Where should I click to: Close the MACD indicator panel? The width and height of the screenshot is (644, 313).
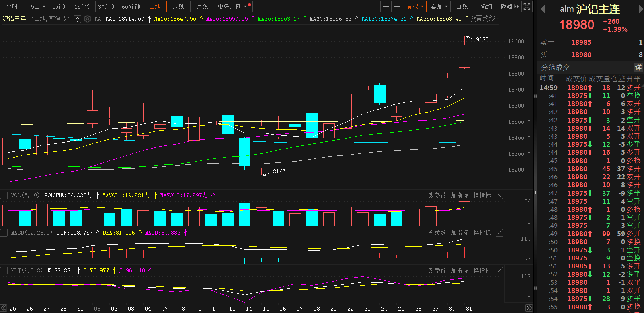[499, 233]
